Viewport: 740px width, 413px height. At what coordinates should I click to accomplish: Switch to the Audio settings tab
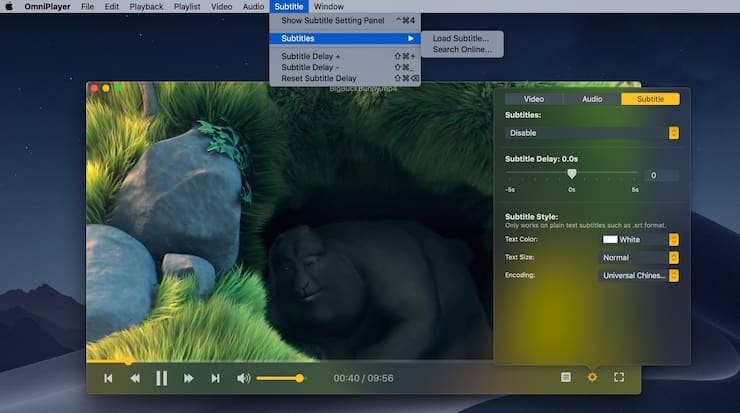(x=592, y=99)
